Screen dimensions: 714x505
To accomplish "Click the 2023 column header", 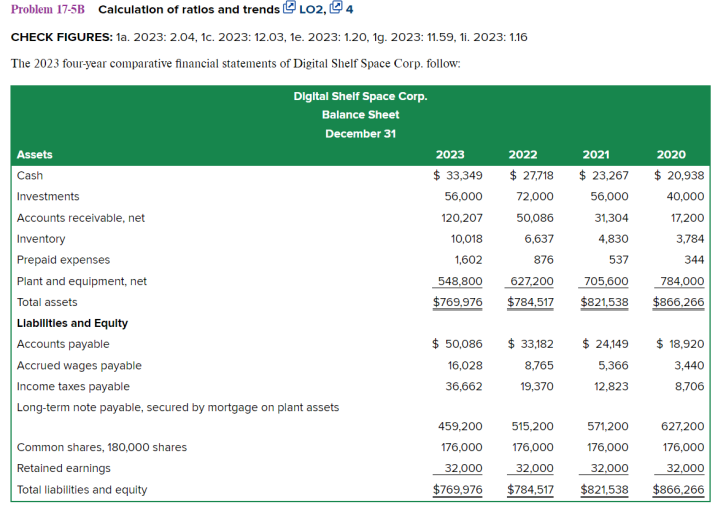I will (450, 155).
